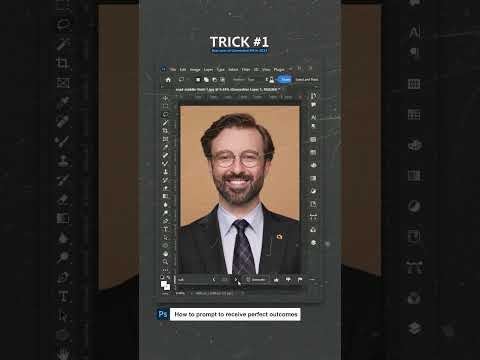Open the Image menu

coord(195,69)
